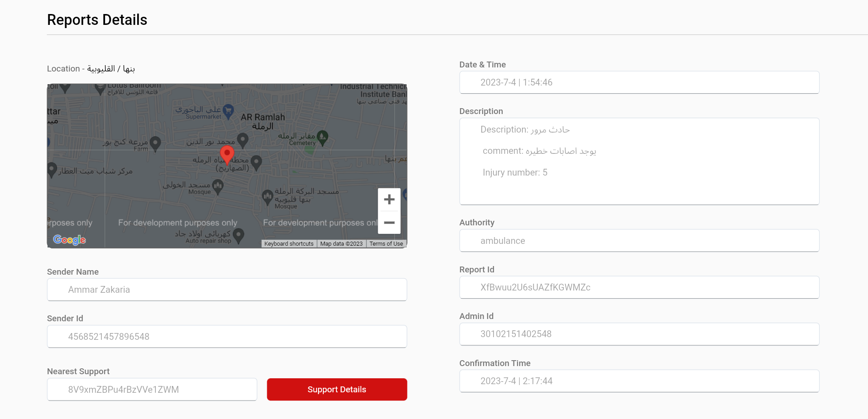Screen dimensions: 868x419
Task: Select the mosque marker near Masjid Al-Khouly
Action: [x=218, y=186]
